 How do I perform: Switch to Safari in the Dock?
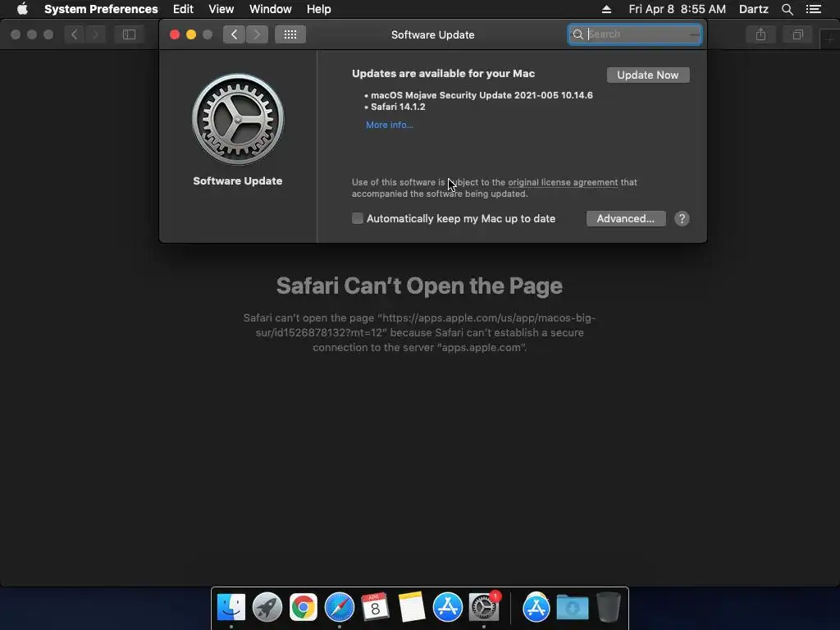(x=340, y=607)
